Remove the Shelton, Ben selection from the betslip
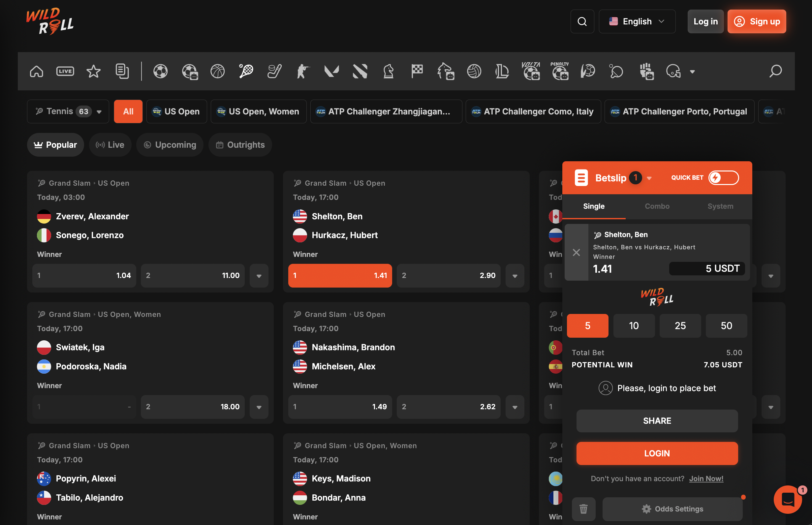The width and height of the screenshot is (812, 525). pyautogui.click(x=577, y=252)
